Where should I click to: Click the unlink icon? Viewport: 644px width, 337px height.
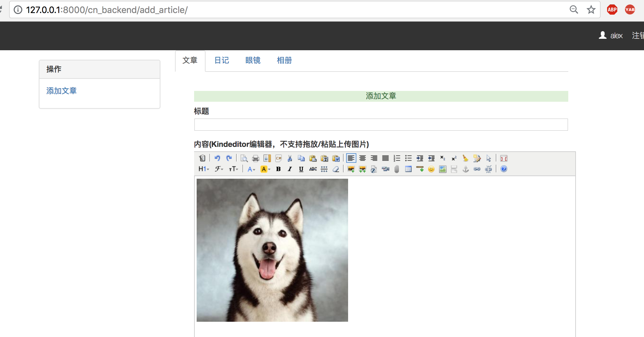click(x=488, y=169)
